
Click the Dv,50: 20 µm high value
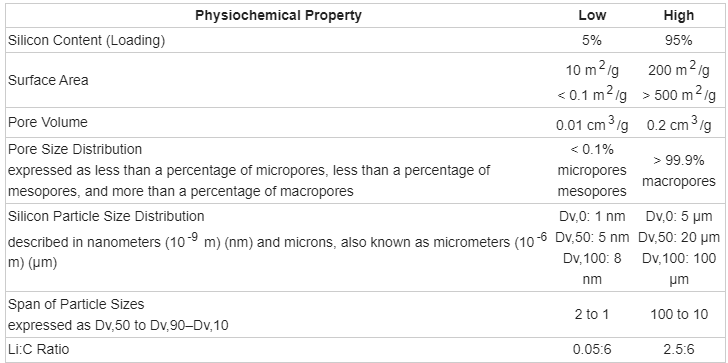click(679, 238)
